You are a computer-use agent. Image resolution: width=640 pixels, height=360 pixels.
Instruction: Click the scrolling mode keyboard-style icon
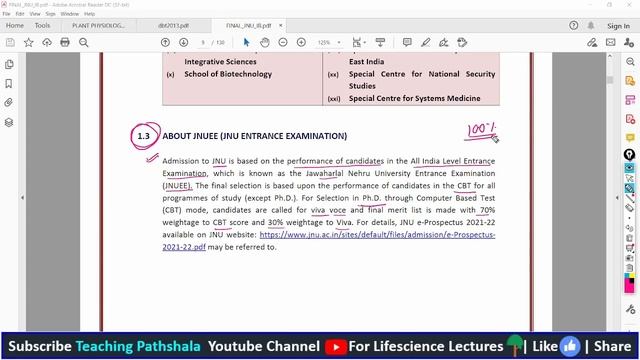coord(380,42)
